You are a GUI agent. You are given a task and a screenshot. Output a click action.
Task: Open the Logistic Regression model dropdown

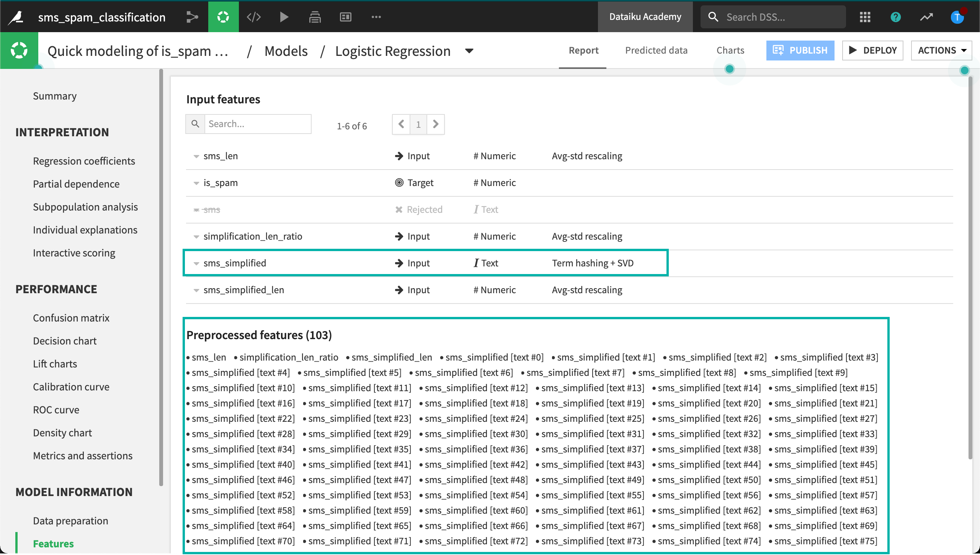pyautogui.click(x=469, y=51)
